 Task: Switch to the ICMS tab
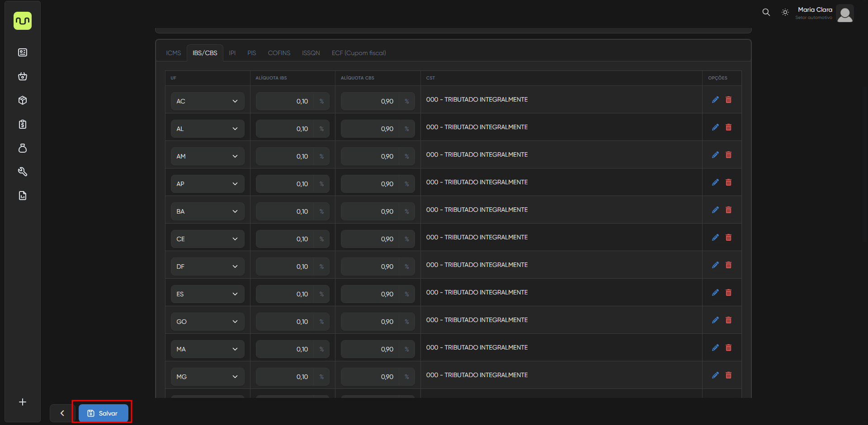173,53
